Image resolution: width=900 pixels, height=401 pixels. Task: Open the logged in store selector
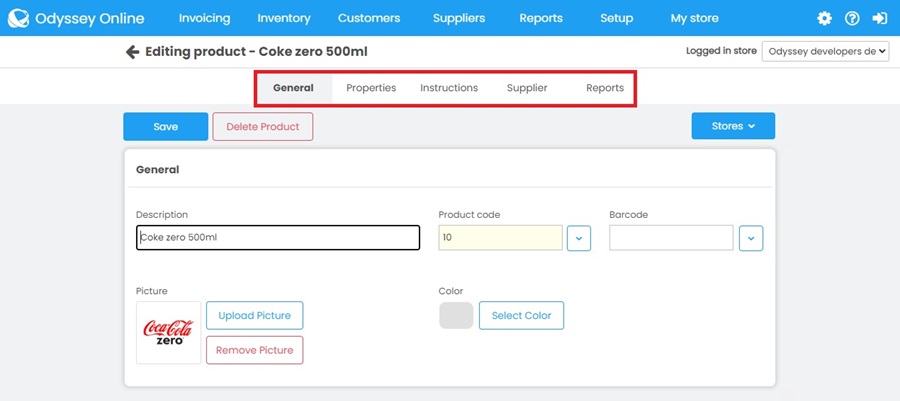pyautogui.click(x=825, y=51)
